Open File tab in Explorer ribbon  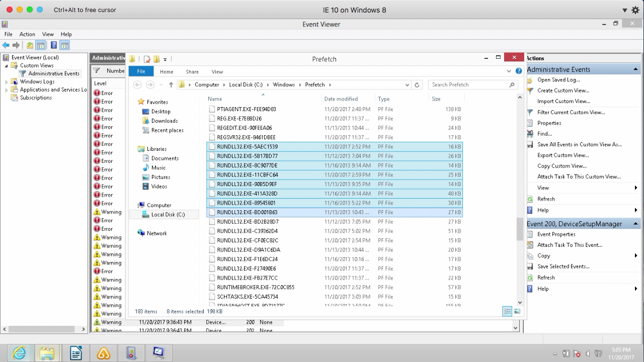pyautogui.click(x=141, y=71)
